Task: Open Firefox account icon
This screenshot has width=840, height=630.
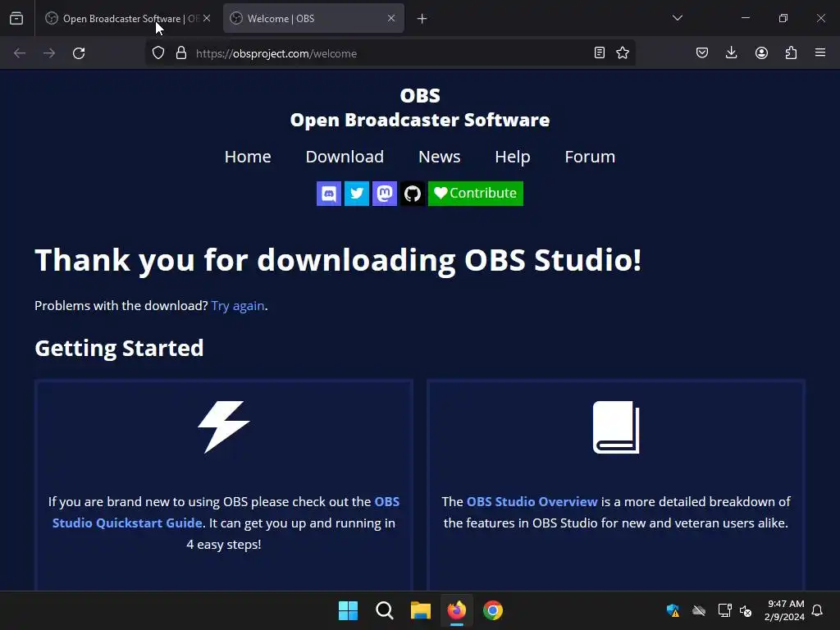Action: [761, 52]
